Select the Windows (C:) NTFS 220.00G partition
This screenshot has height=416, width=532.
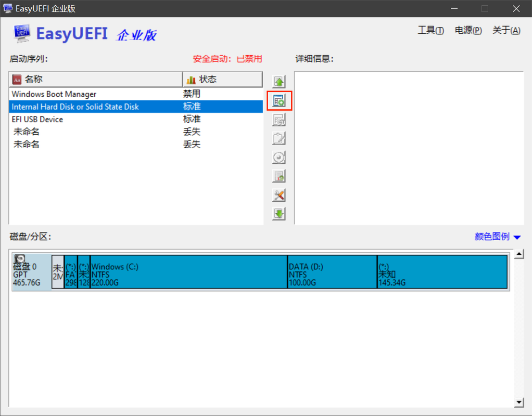(188, 272)
